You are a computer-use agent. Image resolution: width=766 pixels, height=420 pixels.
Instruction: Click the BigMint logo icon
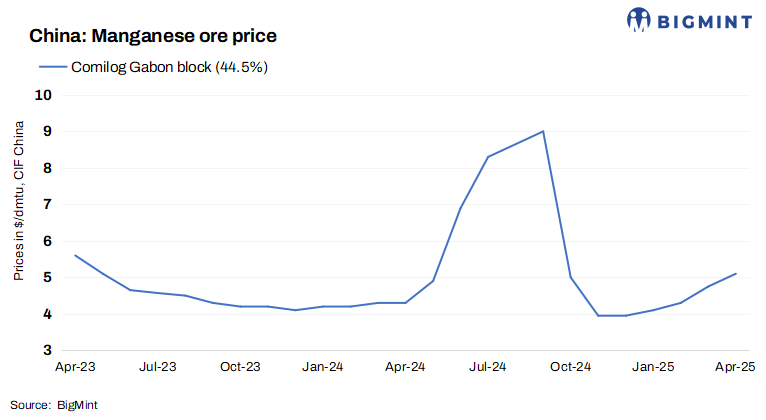(640, 18)
